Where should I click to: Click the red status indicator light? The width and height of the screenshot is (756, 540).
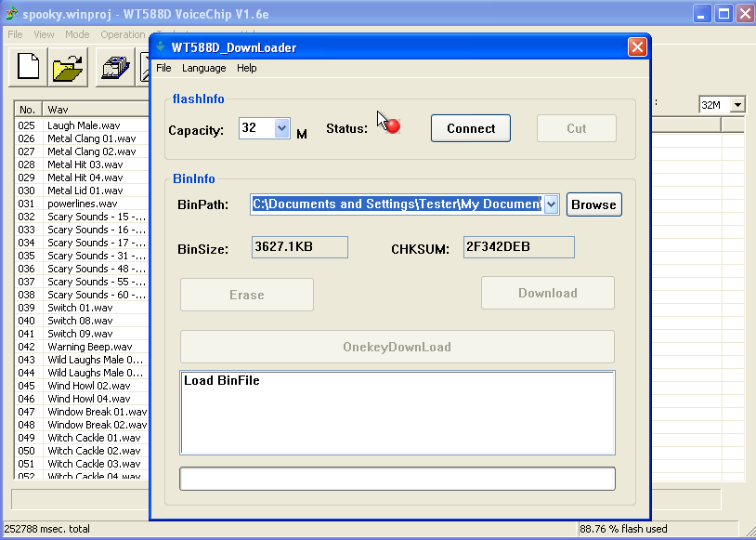[393, 126]
